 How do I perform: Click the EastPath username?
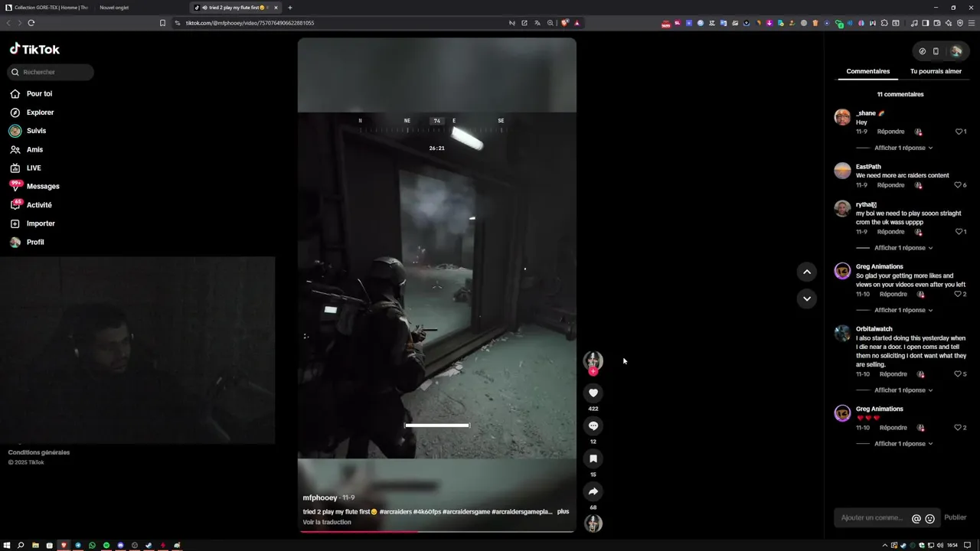click(868, 167)
